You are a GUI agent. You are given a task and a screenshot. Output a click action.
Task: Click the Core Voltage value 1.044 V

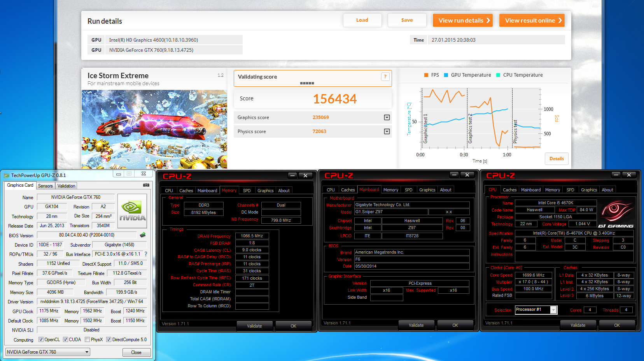[x=583, y=224]
